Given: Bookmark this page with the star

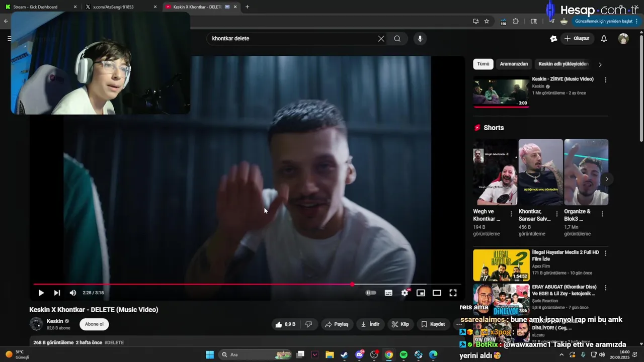Looking at the screenshot, I should coord(487,21).
